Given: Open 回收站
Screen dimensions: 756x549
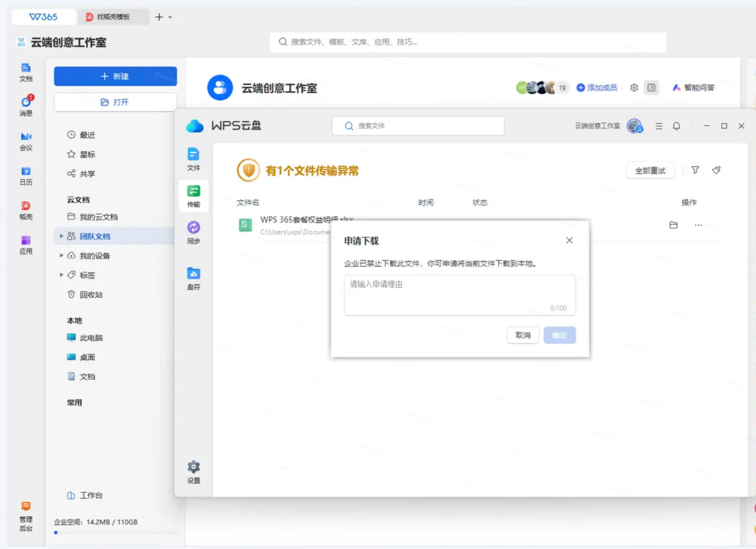Looking at the screenshot, I should pyautogui.click(x=85, y=294).
